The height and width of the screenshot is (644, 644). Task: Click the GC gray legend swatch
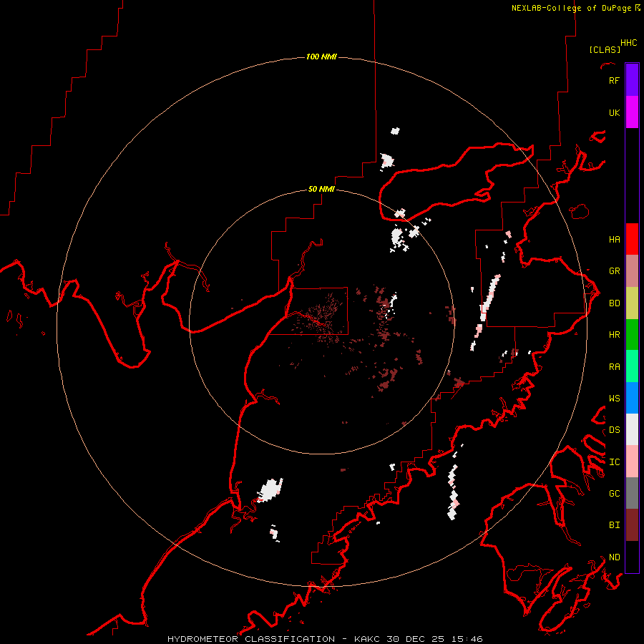pyautogui.click(x=632, y=493)
